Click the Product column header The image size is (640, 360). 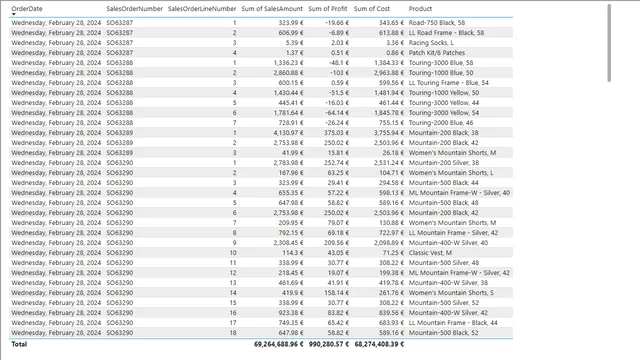pos(420,9)
